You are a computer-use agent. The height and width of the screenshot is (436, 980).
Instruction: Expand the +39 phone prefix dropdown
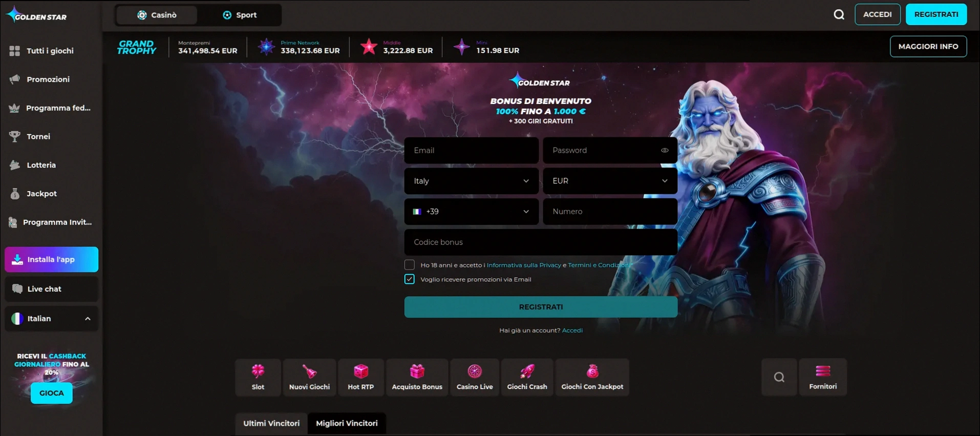pos(471,212)
